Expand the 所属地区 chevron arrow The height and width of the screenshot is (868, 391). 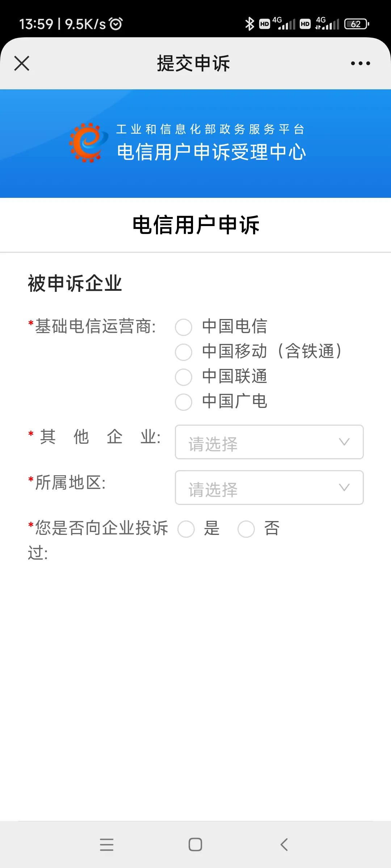click(x=343, y=488)
